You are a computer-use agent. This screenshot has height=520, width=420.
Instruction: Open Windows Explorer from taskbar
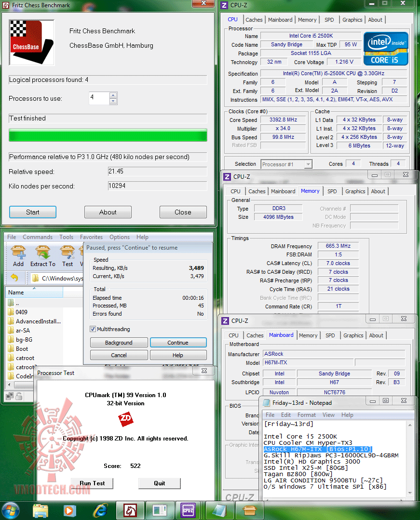coord(41,511)
